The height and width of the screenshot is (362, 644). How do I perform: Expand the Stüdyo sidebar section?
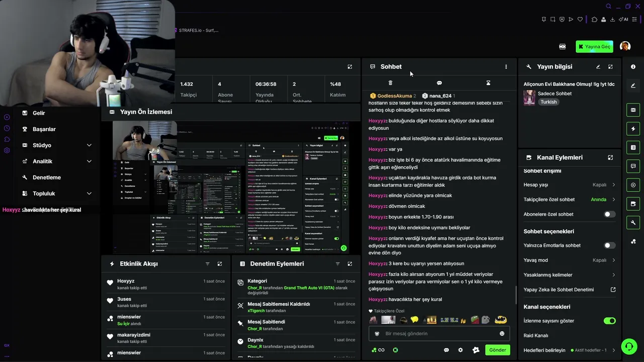point(89,145)
